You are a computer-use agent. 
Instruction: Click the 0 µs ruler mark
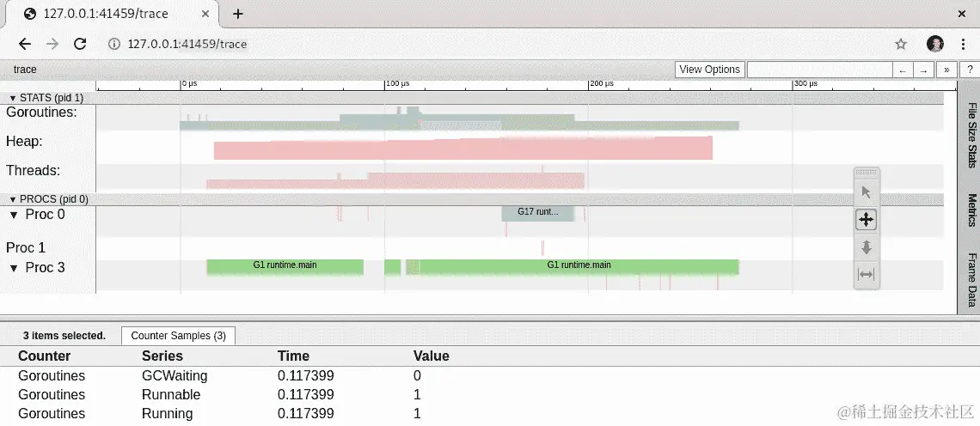[x=189, y=83]
